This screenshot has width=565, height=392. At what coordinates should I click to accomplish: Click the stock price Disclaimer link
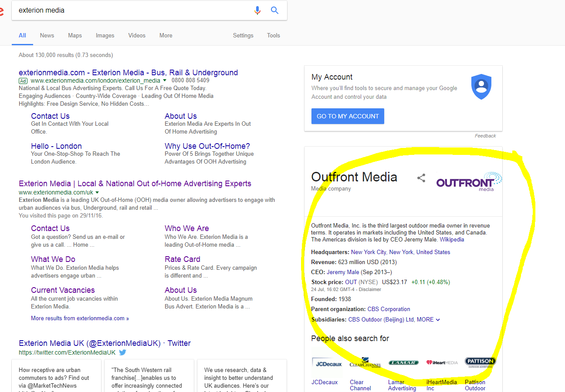coord(369,290)
